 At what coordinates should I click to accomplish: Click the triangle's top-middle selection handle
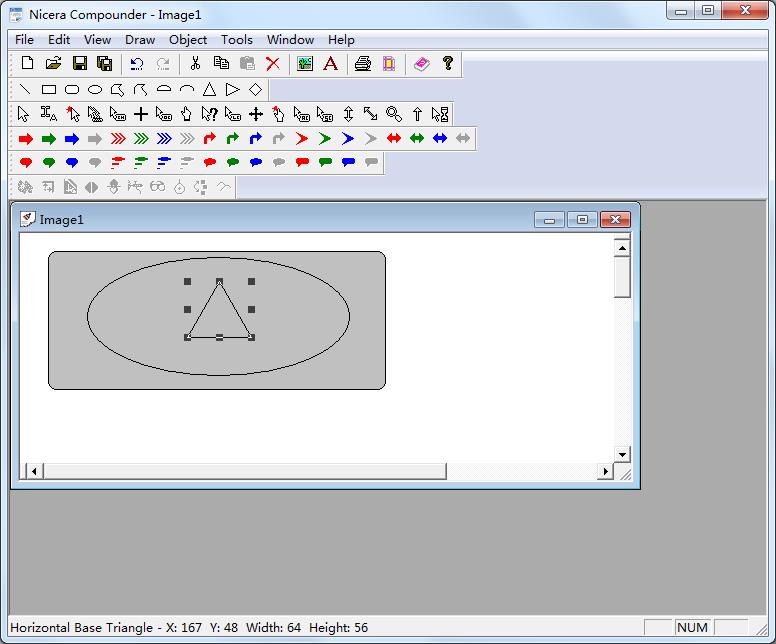[x=219, y=281]
